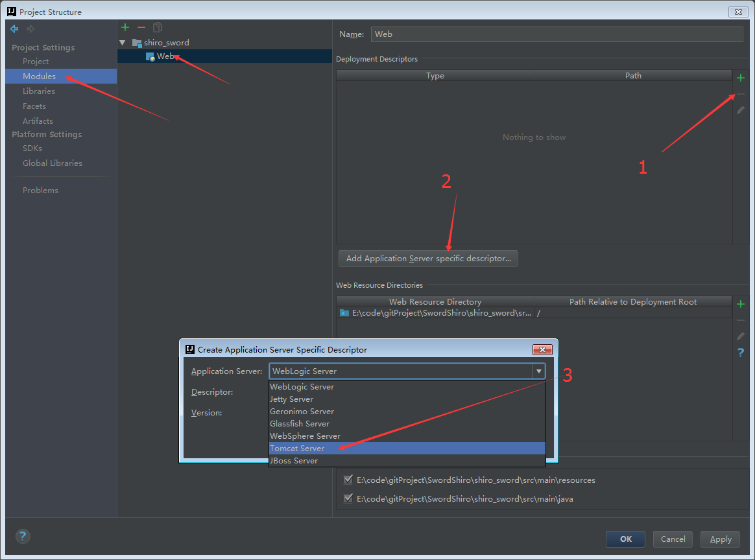Click the edit deployment descriptor pencil icon
The image size is (755, 560).
(x=741, y=111)
